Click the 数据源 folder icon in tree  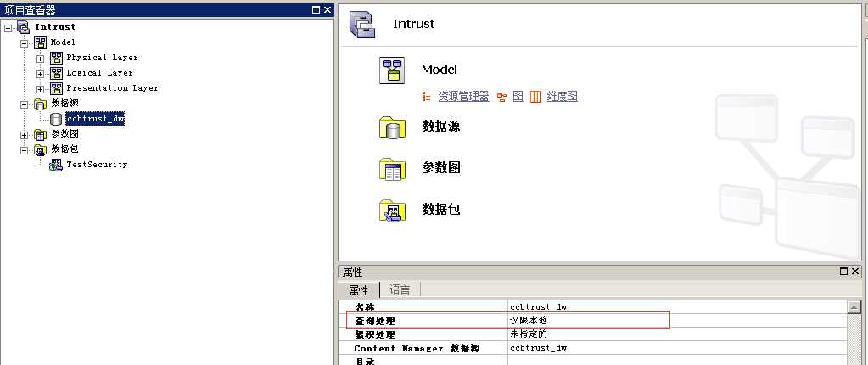(41, 104)
